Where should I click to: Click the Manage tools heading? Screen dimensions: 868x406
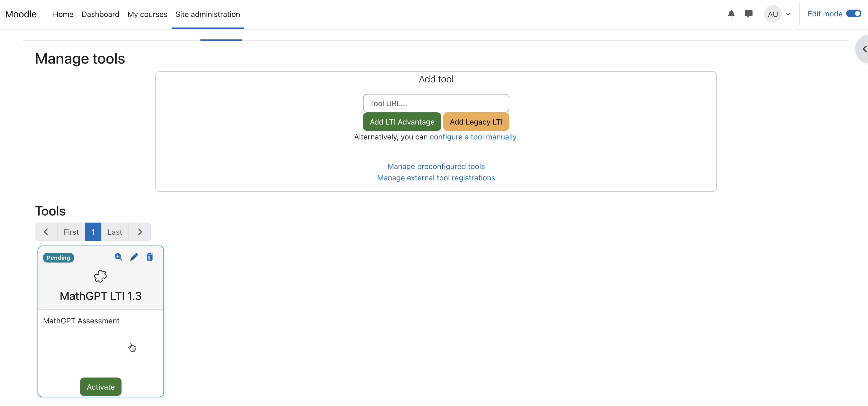(x=80, y=58)
